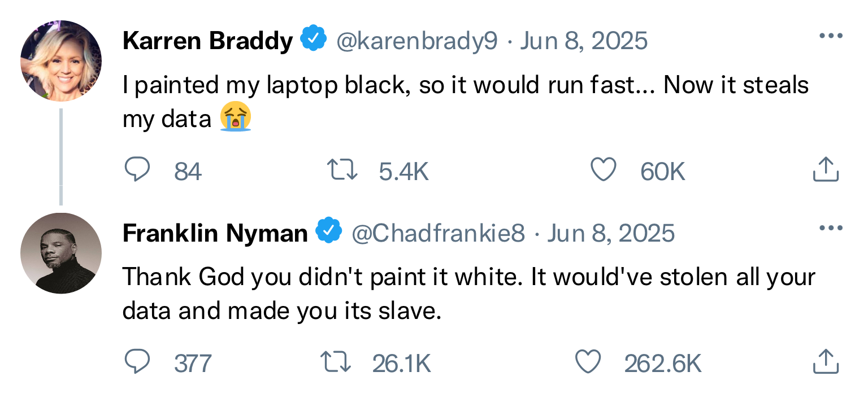868x398 pixels.
Task: Click Karren Braddy's verified badge
Action: tap(313, 40)
